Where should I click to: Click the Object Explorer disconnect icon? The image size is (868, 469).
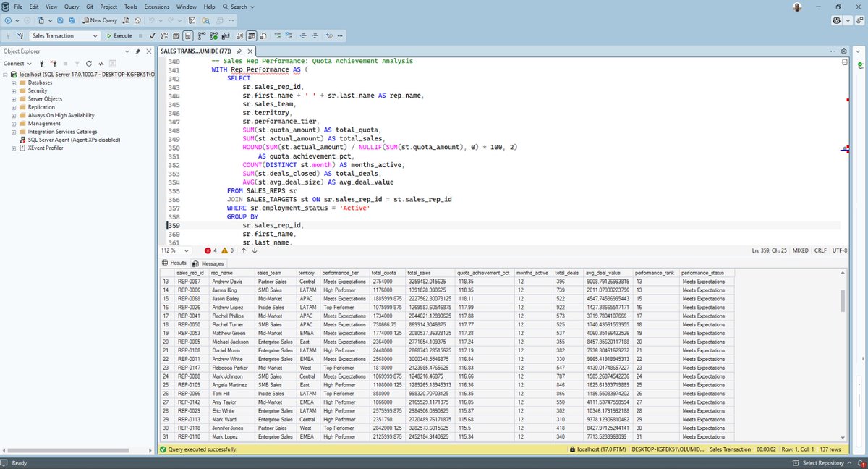click(x=54, y=64)
